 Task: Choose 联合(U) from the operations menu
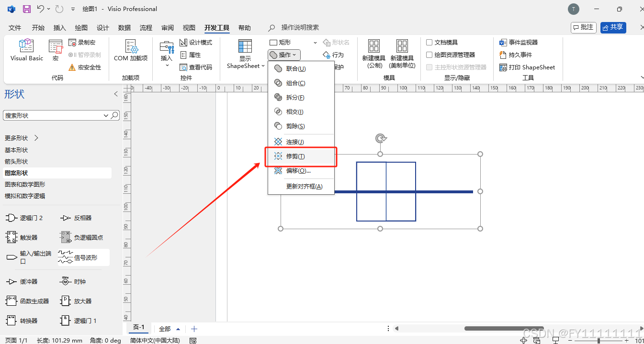click(x=301, y=68)
